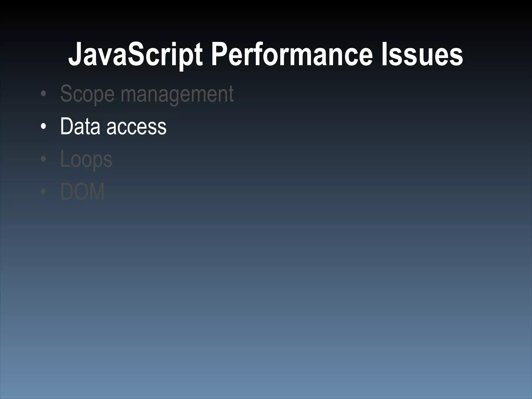Select the word "Data" in the highlighted bullet
This screenshot has width=532, height=399.
click(80, 127)
